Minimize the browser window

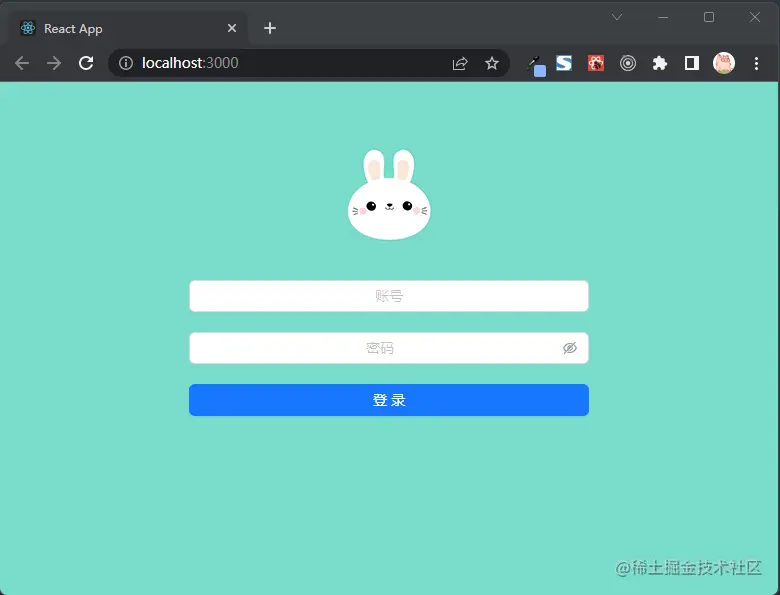(x=663, y=17)
